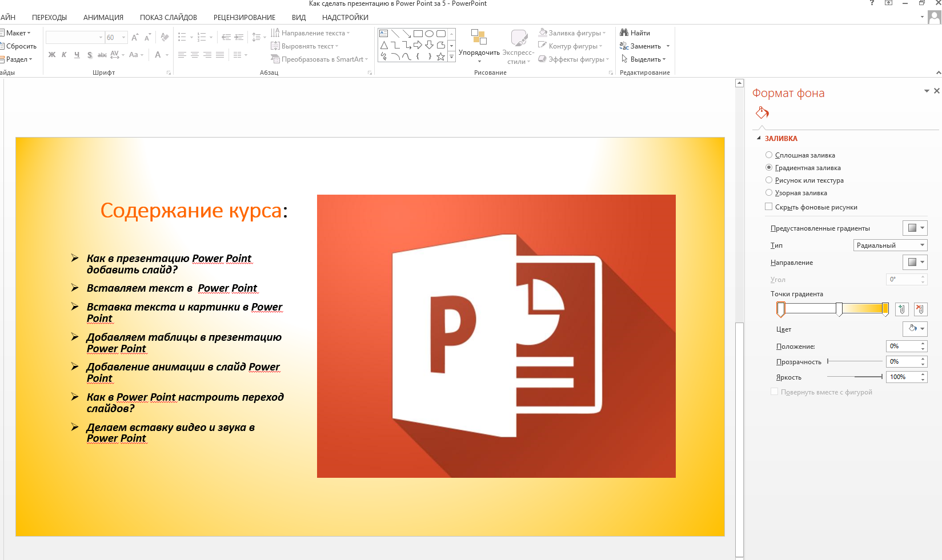Center align paragraph text
942x560 pixels.
[x=195, y=55]
